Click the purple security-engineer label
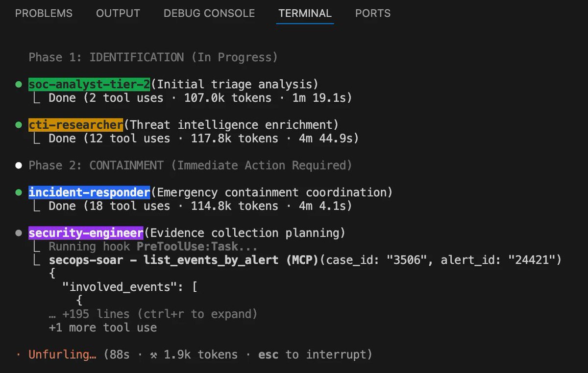Viewport: 588px width, 373px height. 86,233
